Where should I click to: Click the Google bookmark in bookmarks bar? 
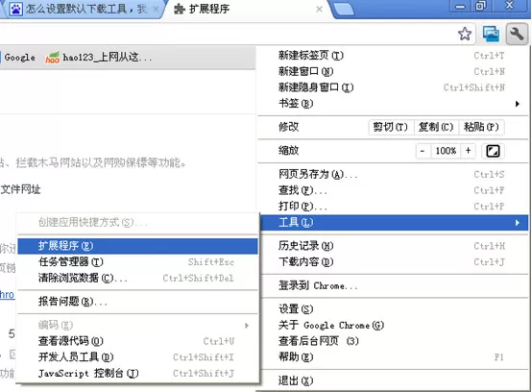click(x=19, y=58)
